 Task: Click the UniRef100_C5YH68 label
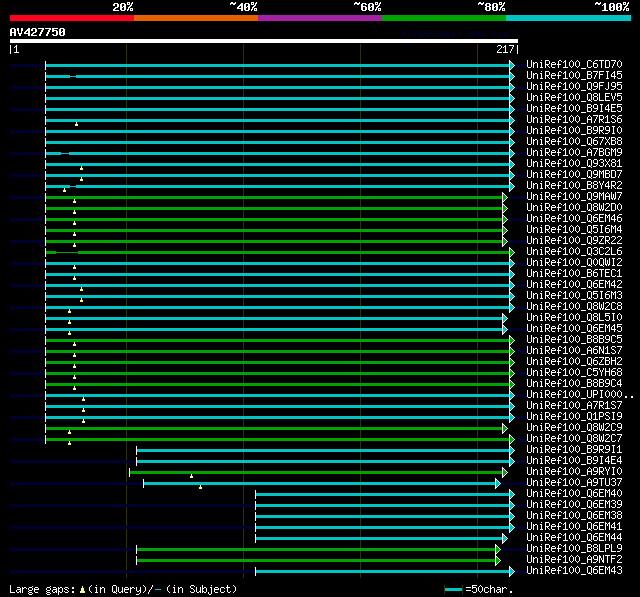(574, 373)
